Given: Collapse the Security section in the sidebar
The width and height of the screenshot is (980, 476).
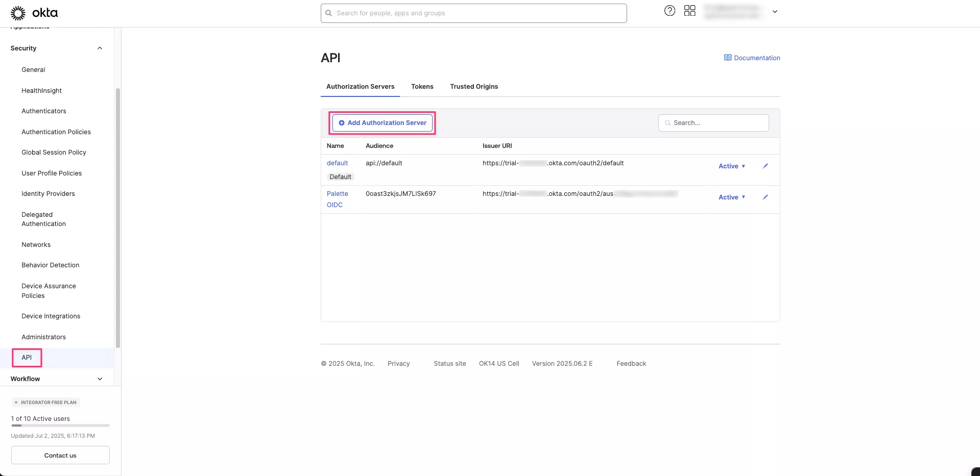Looking at the screenshot, I should (100, 48).
